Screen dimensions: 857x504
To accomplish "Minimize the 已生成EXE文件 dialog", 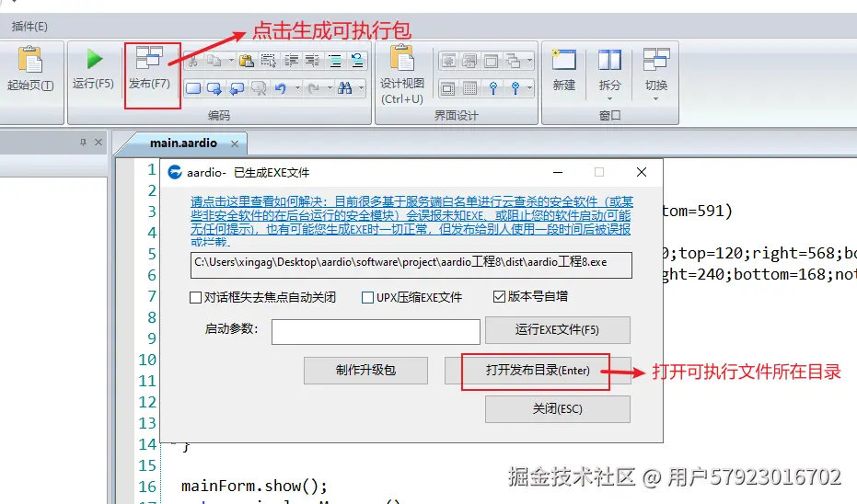I will tap(558, 172).
